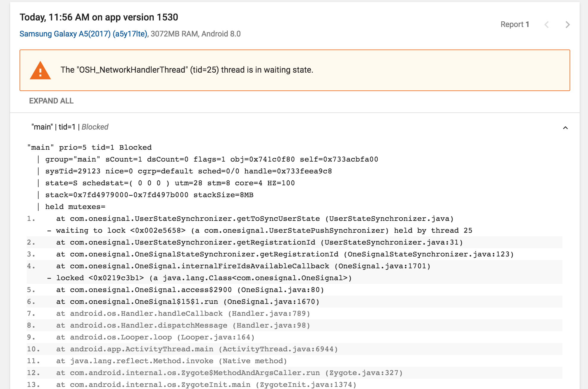Go to the previous report arrow
The height and width of the screenshot is (389, 588).
pyautogui.click(x=546, y=25)
